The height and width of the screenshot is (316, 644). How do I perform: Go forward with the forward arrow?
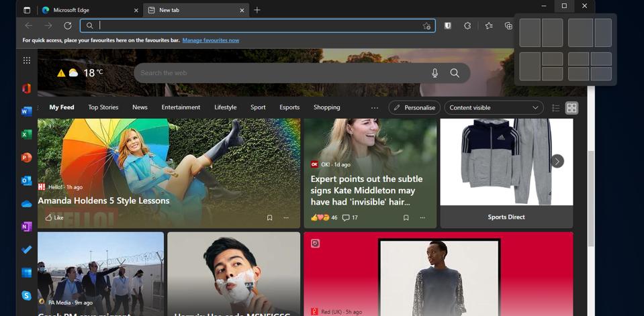(48, 26)
